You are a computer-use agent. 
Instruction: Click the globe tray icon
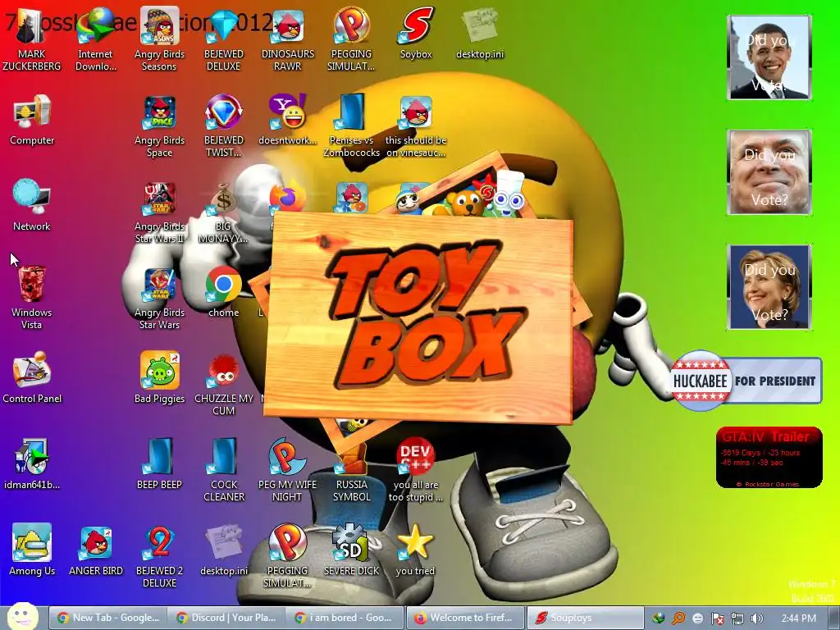coord(658,619)
